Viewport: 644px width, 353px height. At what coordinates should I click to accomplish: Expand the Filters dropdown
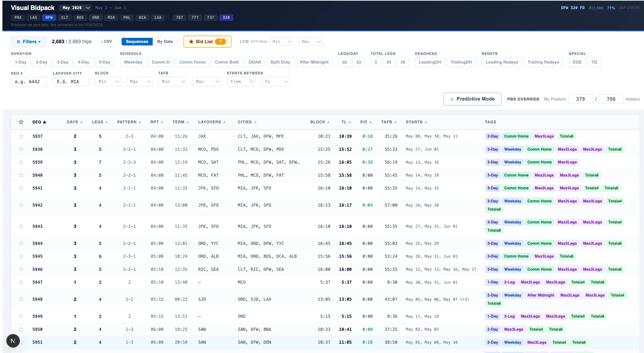coord(29,41)
